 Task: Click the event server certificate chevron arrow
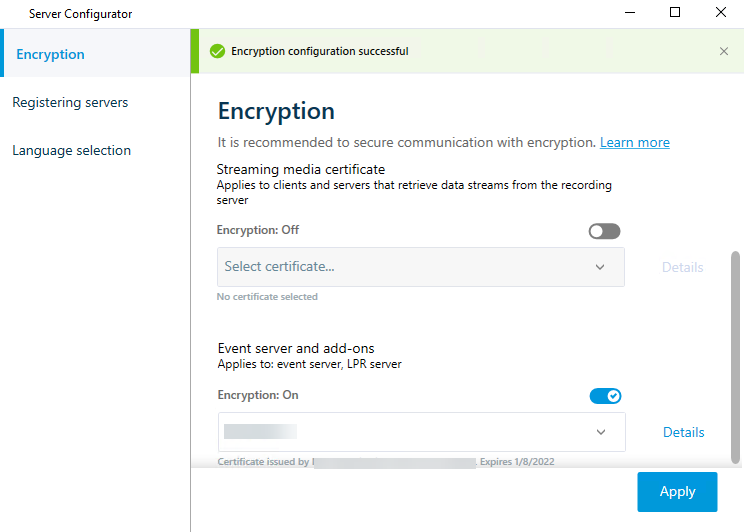click(x=600, y=432)
